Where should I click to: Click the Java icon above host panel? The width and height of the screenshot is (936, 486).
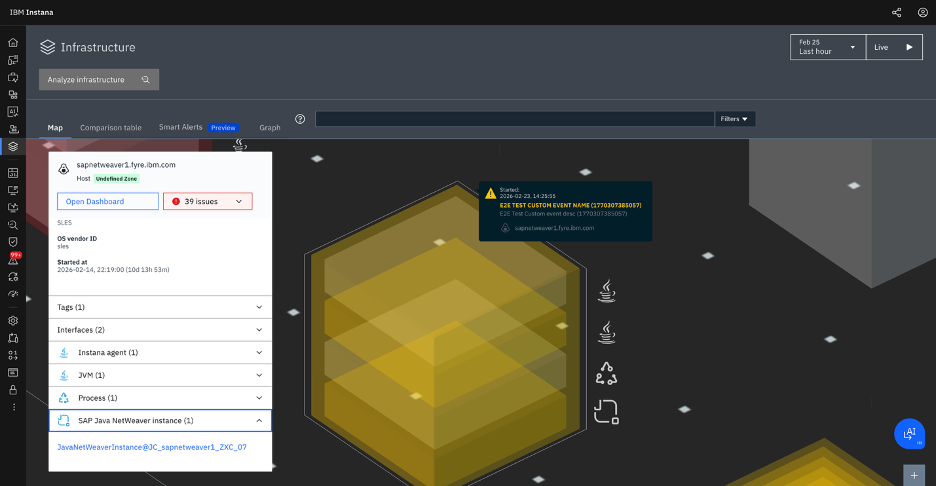pyautogui.click(x=239, y=145)
